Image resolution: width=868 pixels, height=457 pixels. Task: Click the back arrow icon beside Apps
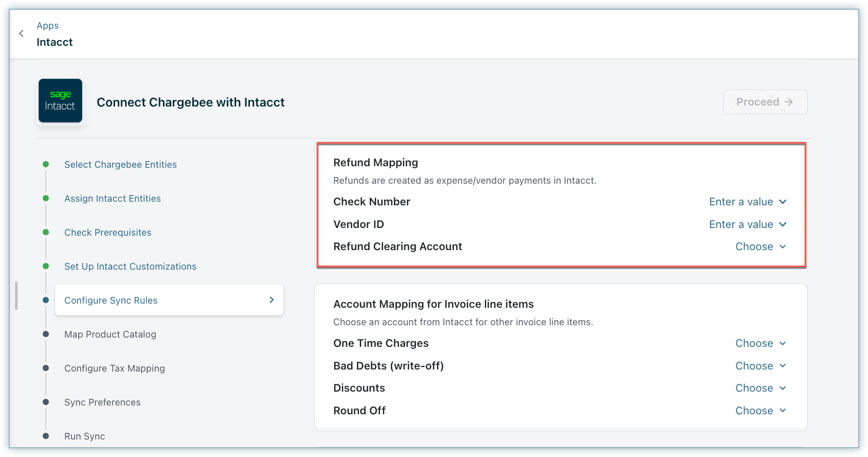point(21,33)
